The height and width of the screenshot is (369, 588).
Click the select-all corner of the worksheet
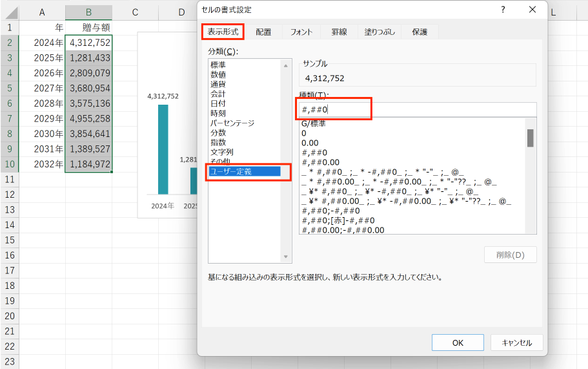pyautogui.click(x=10, y=13)
